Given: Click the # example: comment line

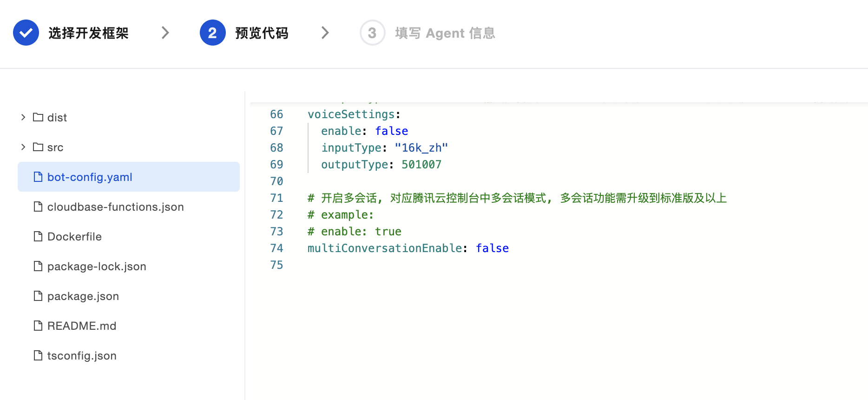Looking at the screenshot, I should point(341,215).
